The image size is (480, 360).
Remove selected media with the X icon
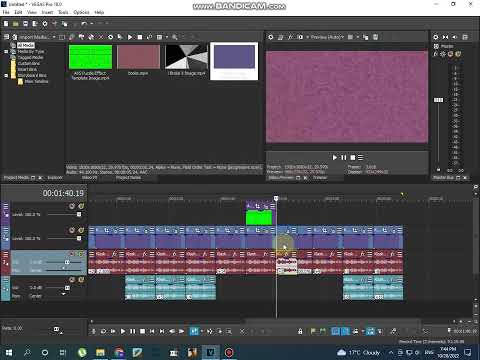(101, 37)
